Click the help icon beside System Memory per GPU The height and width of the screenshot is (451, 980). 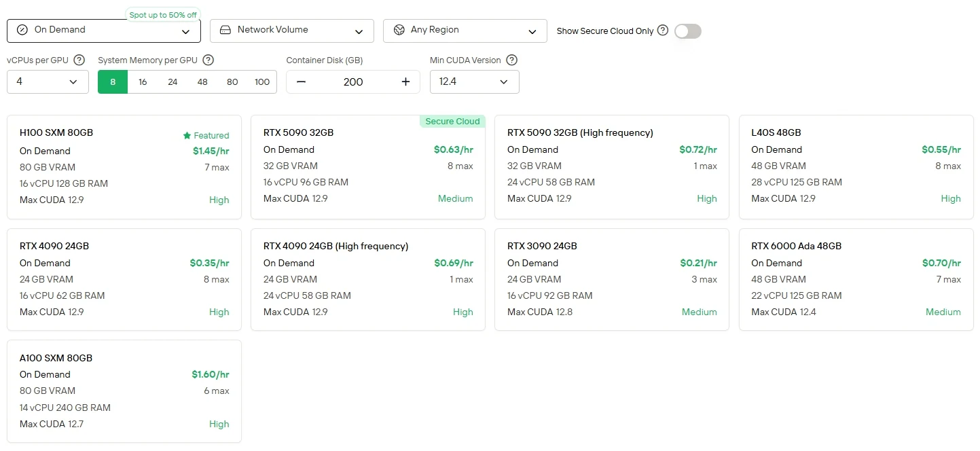(208, 60)
